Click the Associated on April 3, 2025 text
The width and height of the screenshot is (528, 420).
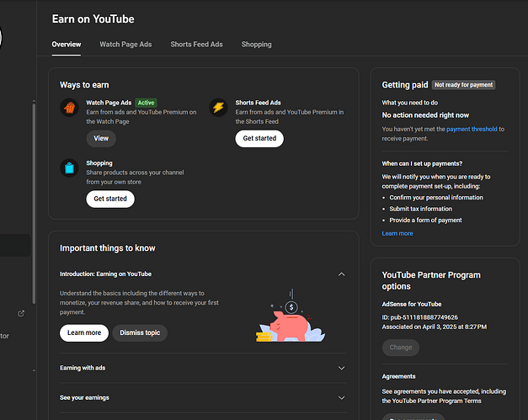coord(435,327)
